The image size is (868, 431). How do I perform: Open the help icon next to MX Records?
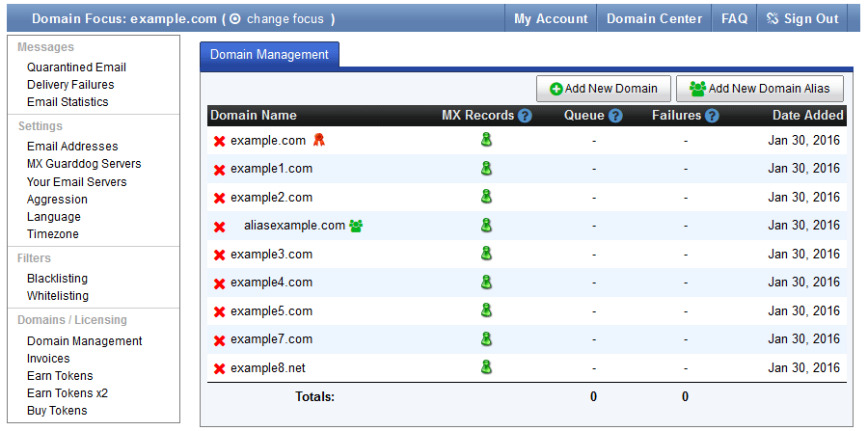[x=525, y=116]
